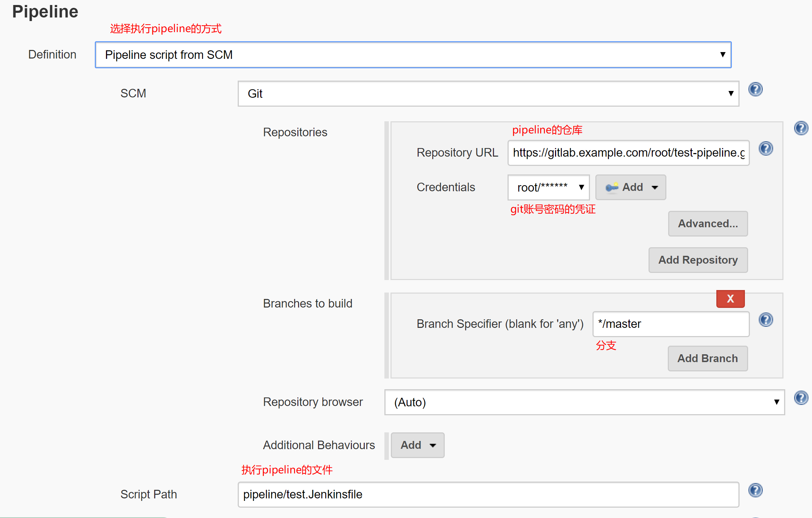
Task: Delete branch with red X button
Action: [x=730, y=299]
